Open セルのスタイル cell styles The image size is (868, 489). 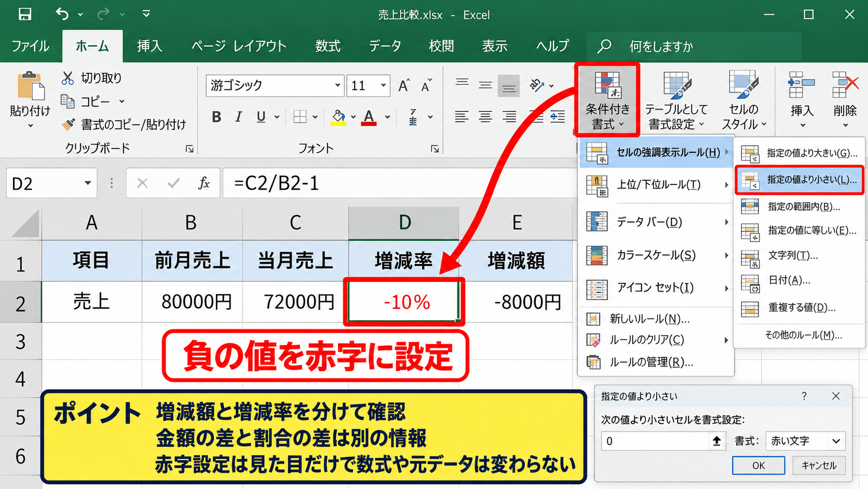pos(743,100)
